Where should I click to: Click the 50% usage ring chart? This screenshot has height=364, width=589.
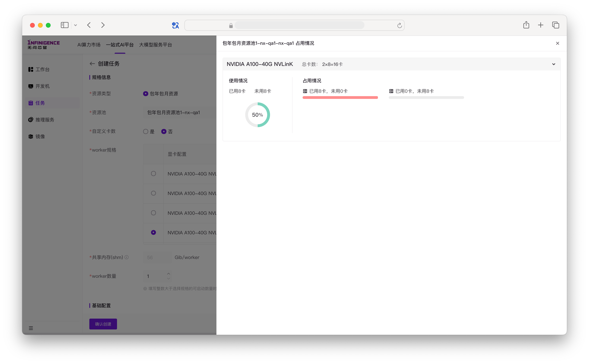pos(257,115)
